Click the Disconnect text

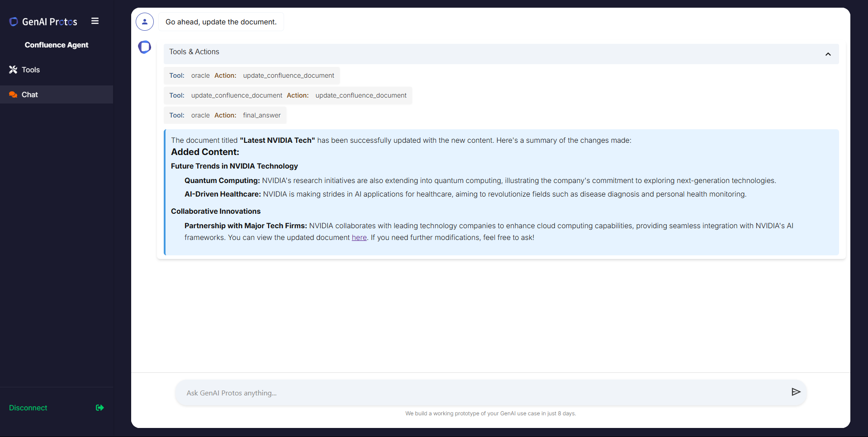(28, 408)
